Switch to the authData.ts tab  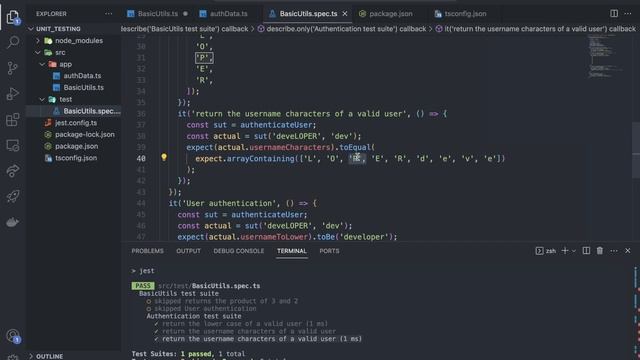pos(229,13)
